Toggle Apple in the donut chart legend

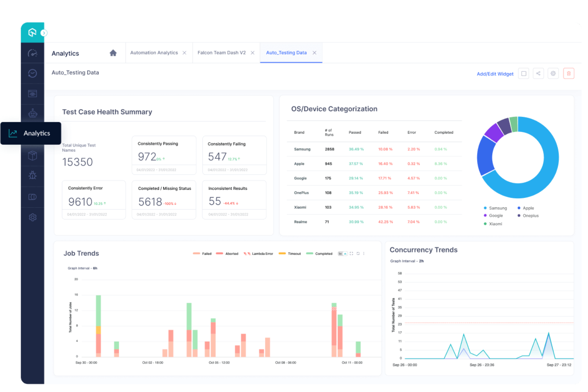(526, 208)
